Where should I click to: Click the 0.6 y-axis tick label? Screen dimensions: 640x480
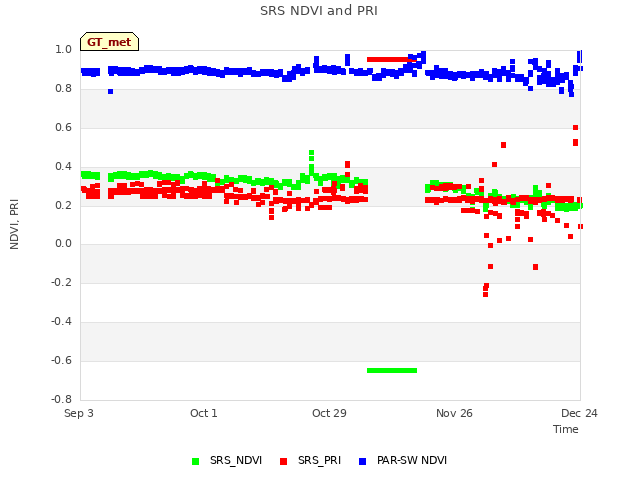63,128
